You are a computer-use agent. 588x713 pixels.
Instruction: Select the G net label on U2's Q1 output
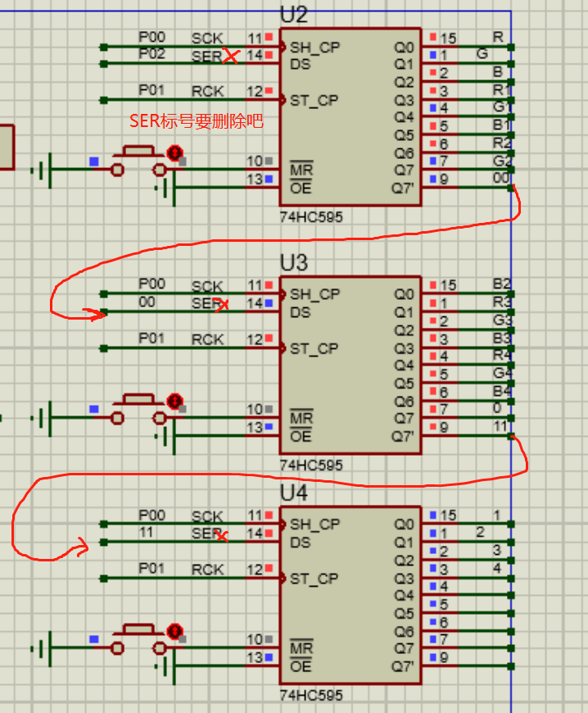482,53
